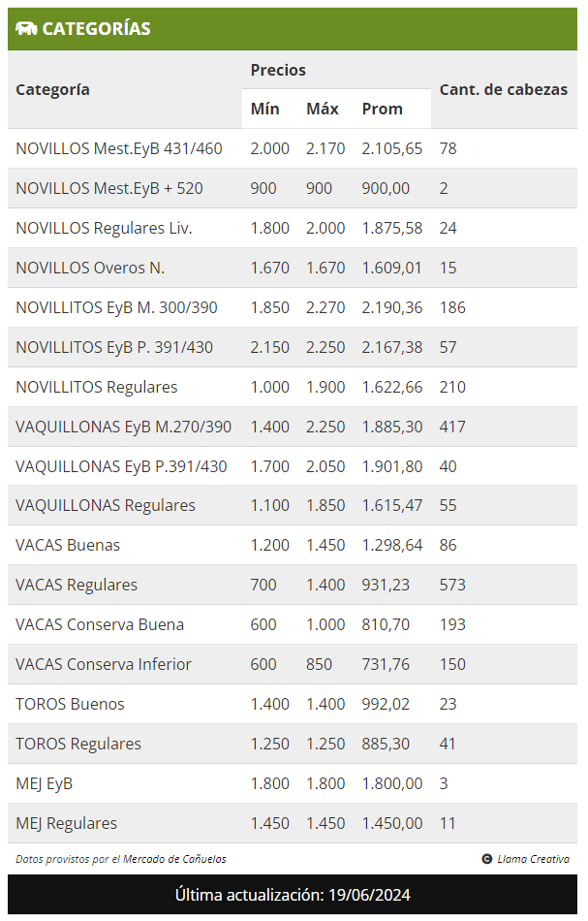Select the MEJ EyB row

pyautogui.click(x=293, y=783)
